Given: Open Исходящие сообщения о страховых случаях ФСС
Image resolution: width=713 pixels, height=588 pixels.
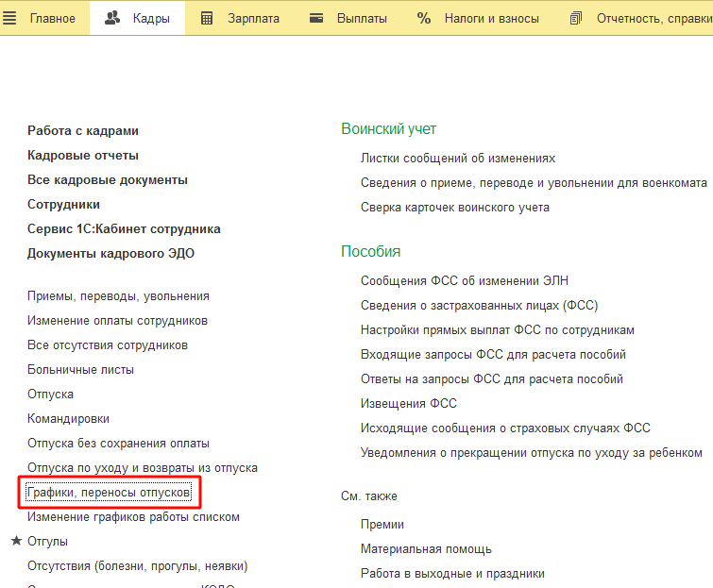Looking at the screenshot, I should (x=505, y=428).
